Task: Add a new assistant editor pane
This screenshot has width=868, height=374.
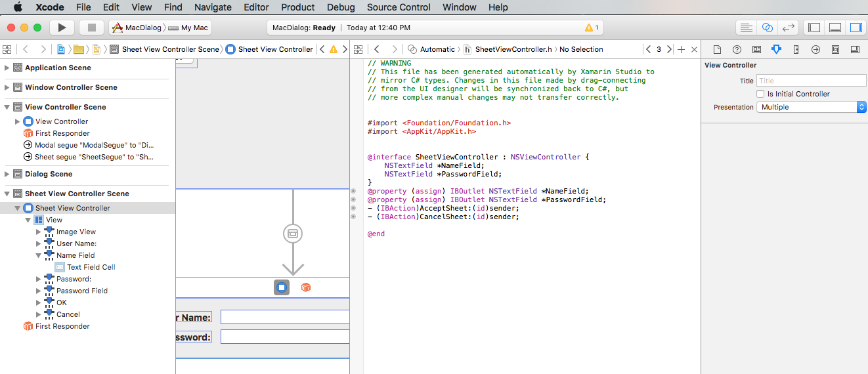Action: (x=681, y=49)
